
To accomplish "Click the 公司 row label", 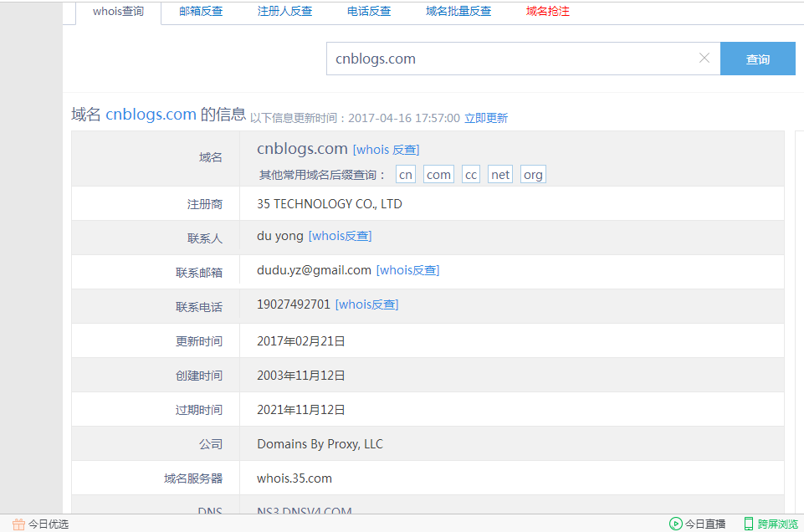I will click(211, 444).
